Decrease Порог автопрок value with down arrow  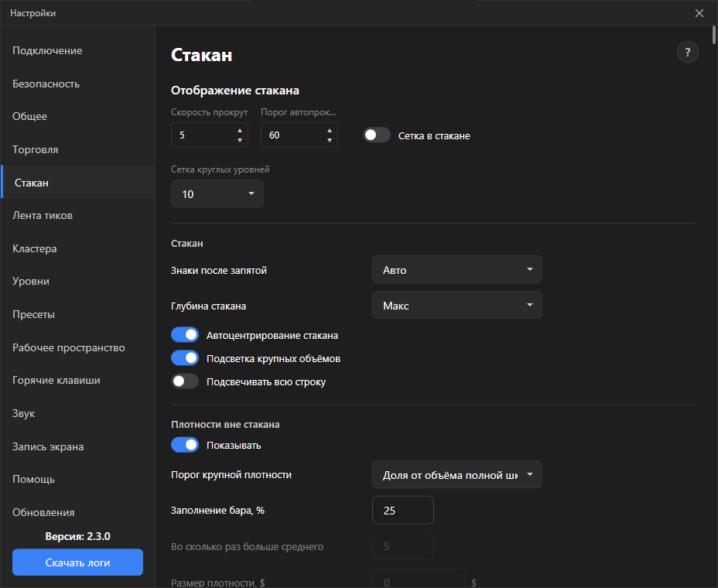(x=330, y=140)
